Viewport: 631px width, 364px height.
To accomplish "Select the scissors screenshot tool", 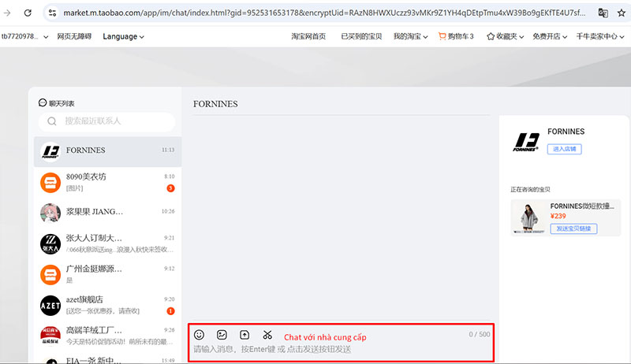I will click(x=267, y=335).
